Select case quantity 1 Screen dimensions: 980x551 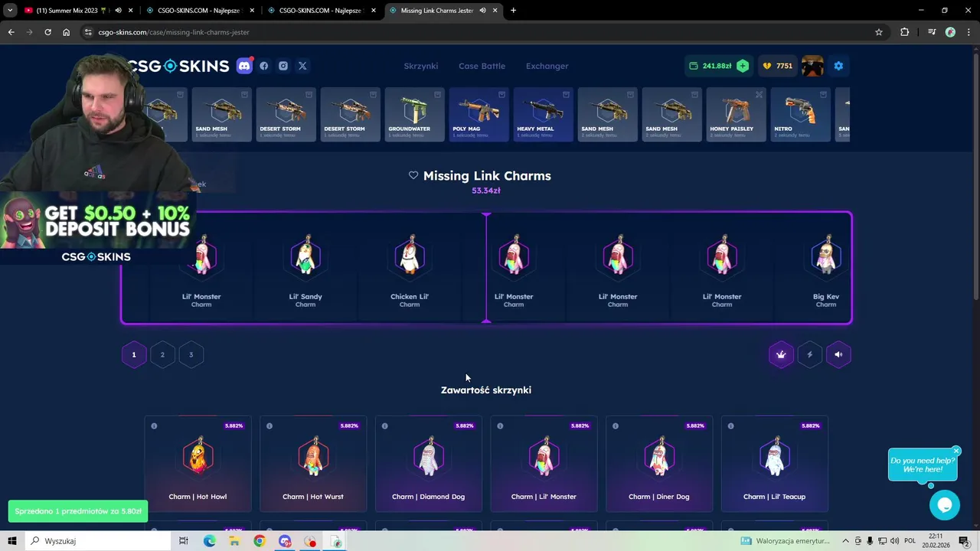[133, 354]
